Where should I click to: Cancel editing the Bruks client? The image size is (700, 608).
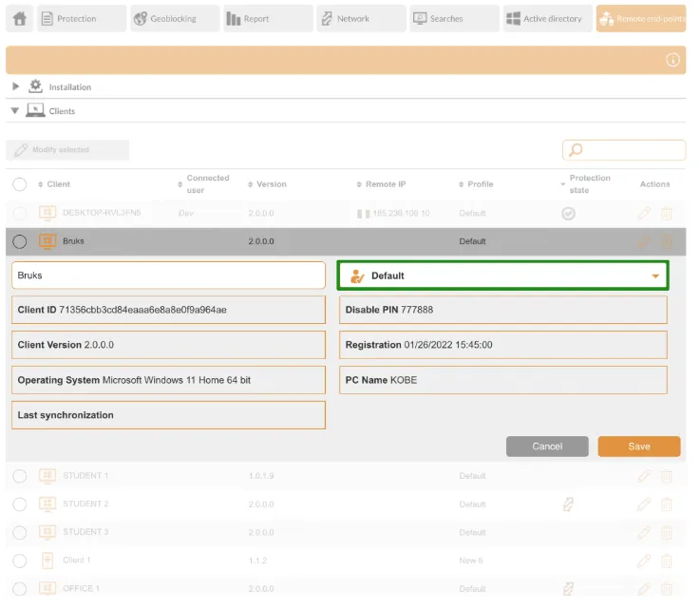coord(547,446)
